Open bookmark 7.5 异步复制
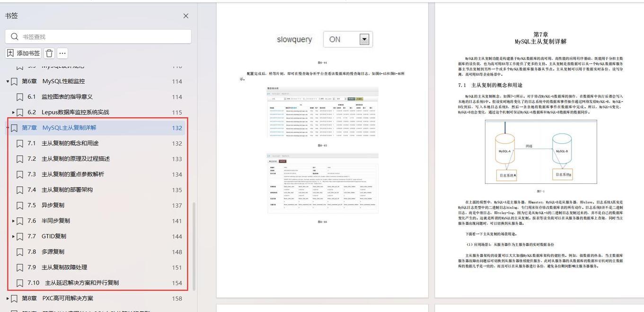 coord(46,205)
